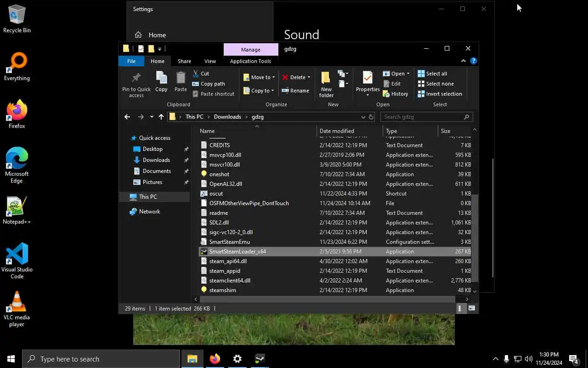This screenshot has width=588, height=368.
Task: Select the oneshot application file
Action: (x=335, y=174)
